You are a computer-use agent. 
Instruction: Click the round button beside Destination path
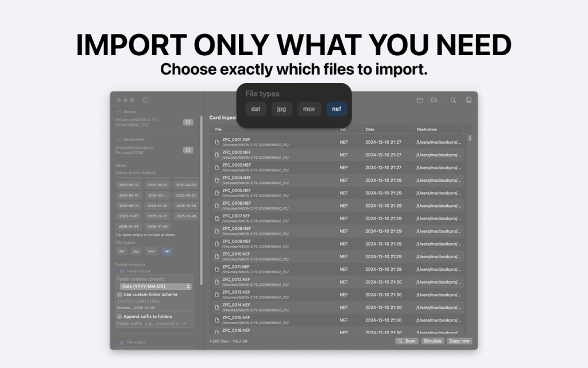(188, 149)
